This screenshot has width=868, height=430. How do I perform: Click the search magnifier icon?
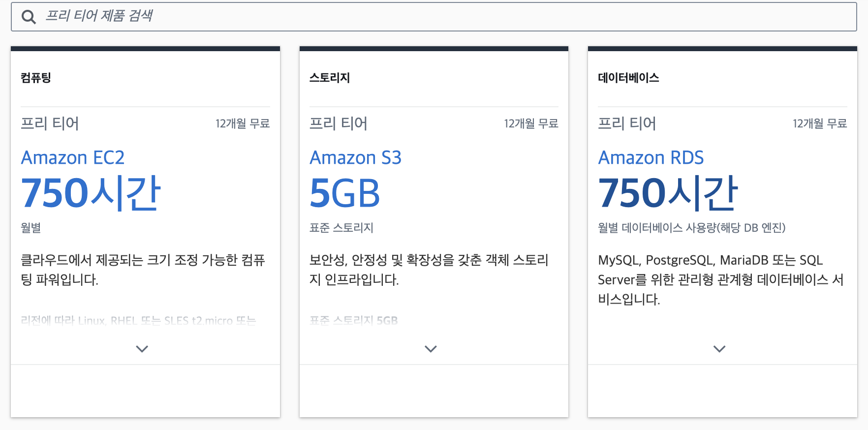click(29, 17)
